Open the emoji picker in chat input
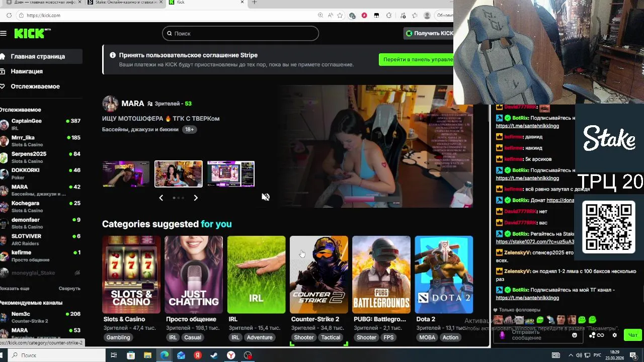This screenshot has width=644, height=362. 575,335
